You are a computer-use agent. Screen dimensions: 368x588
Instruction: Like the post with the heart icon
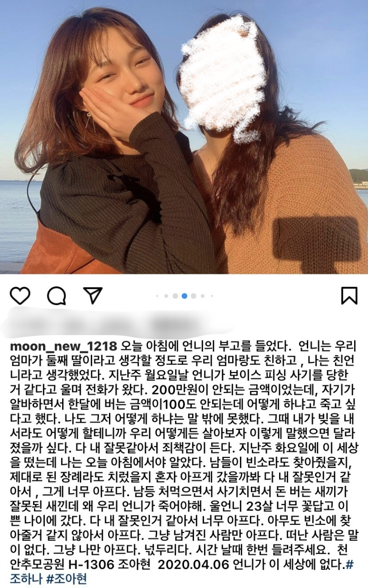(x=20, y=296)
